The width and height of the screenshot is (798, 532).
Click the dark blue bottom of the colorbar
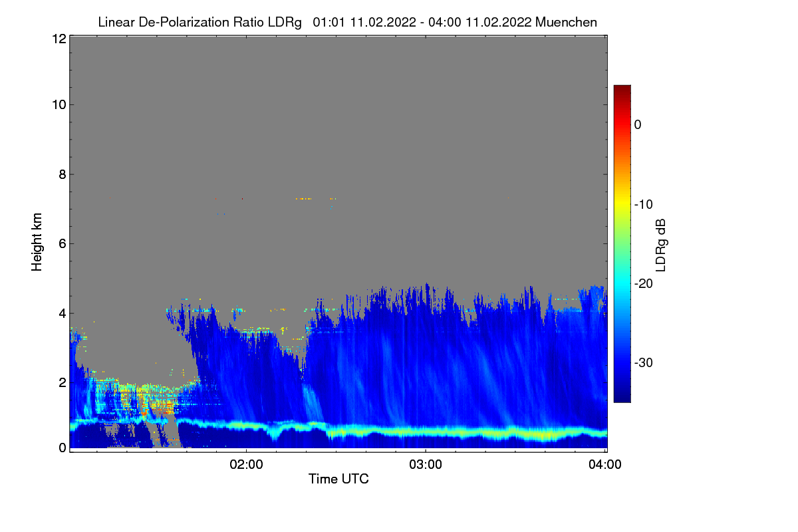(x=622, y=397)
